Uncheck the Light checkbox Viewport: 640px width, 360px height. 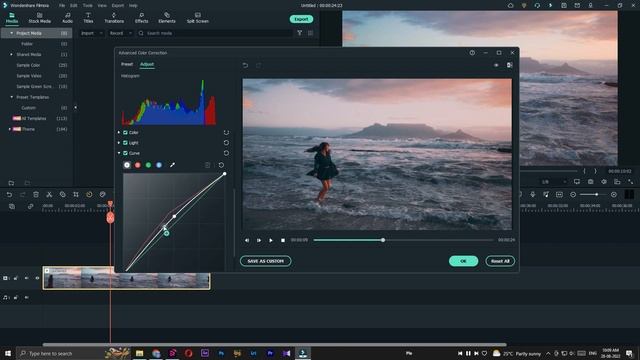[125, 143]
